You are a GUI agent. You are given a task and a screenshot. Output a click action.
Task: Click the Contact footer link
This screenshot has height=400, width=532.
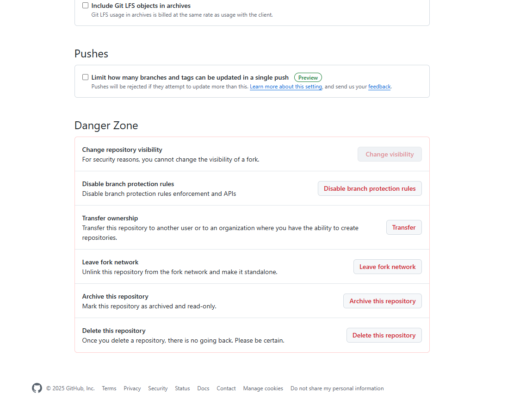[226, 388]
